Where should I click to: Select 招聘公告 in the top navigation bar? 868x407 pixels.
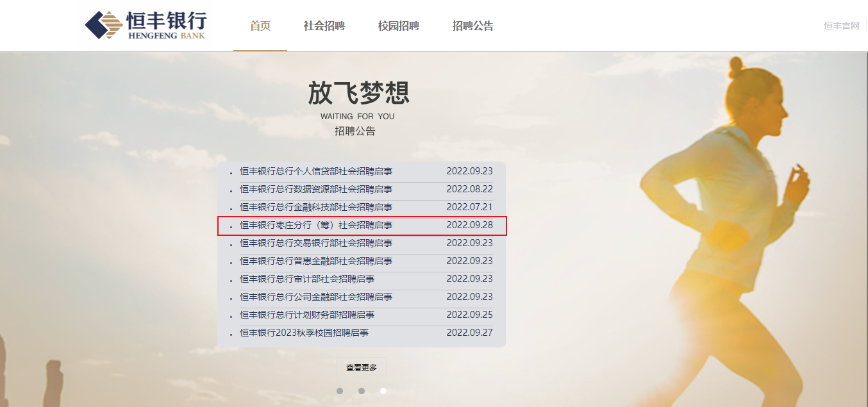(x=473, y=26)
